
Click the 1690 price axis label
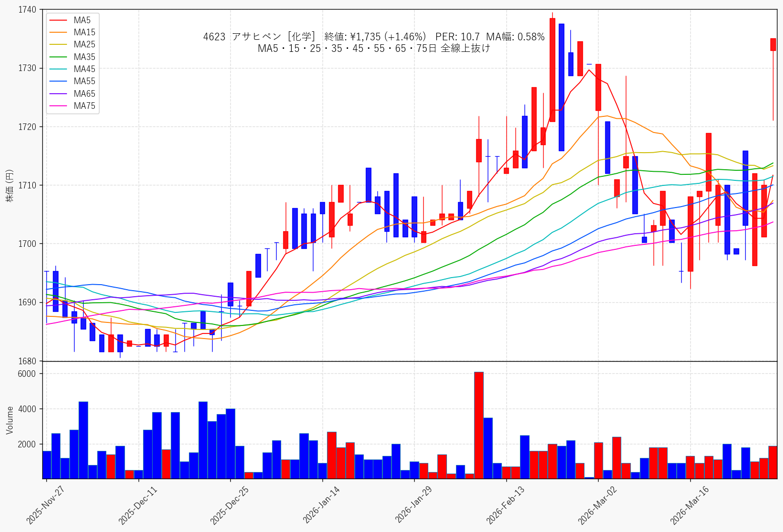pos(28,302)
